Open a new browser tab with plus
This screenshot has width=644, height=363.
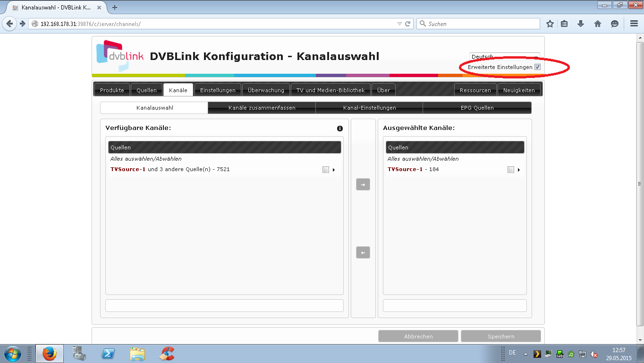(115, 7)
